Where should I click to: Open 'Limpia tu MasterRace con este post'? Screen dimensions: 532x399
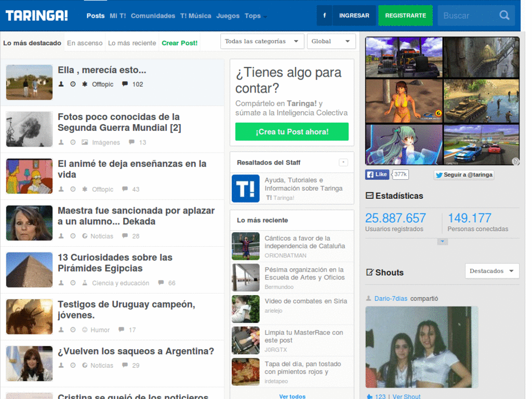(x=303, y=336)
